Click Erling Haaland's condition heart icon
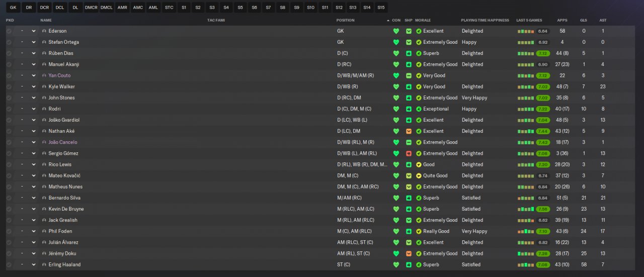The height and width of the screenshot is (277, 644). tap(396, 265)
